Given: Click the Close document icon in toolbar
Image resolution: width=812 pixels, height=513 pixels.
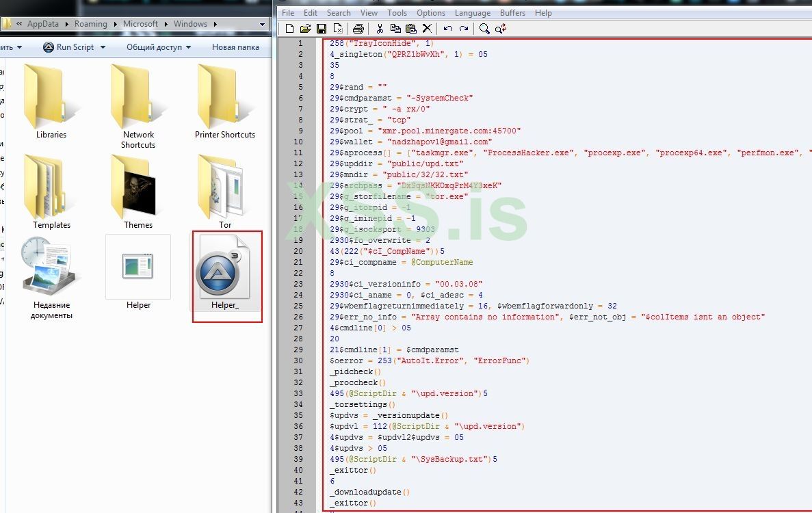Looking at the screenshot, I should [338, 29].
